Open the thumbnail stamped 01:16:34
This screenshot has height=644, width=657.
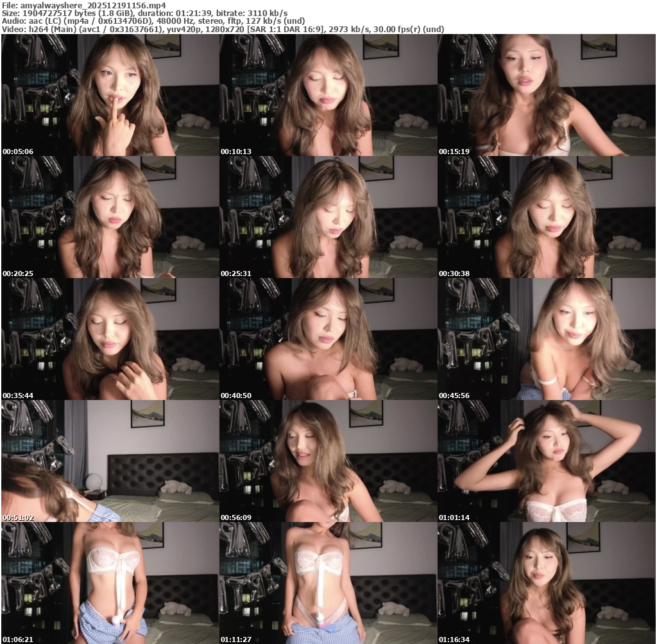click(x=547, y=583)
